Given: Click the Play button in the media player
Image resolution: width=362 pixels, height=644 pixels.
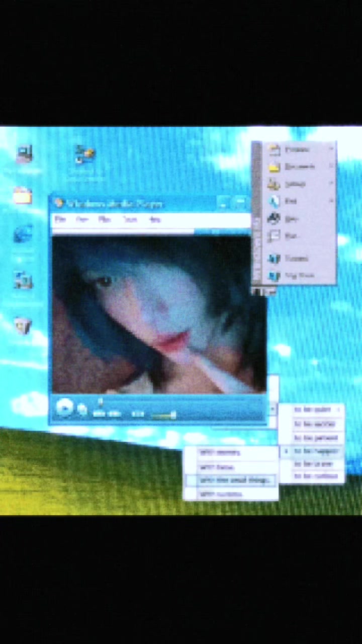Looking at the screenshot, I should click(64, 408).
